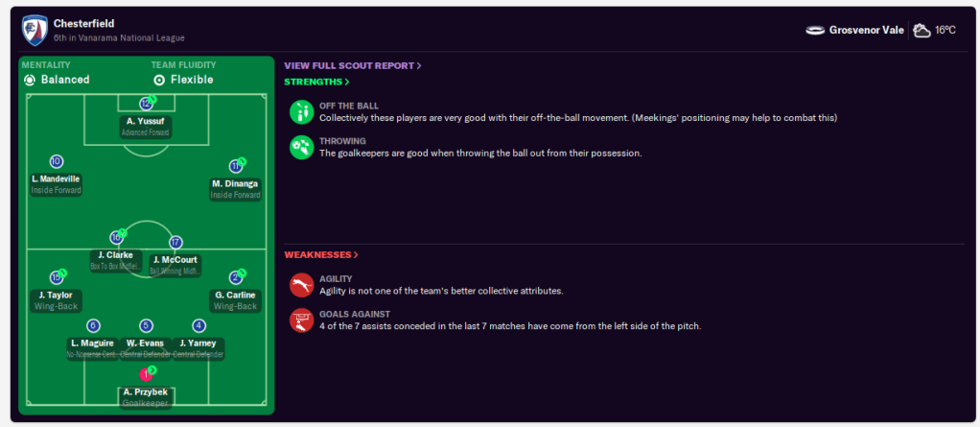Viewport: 980px width, 427px height.
Task: Click goalkeeper A. Przybek's pink shirt number
Action: [x=146, y=374]
